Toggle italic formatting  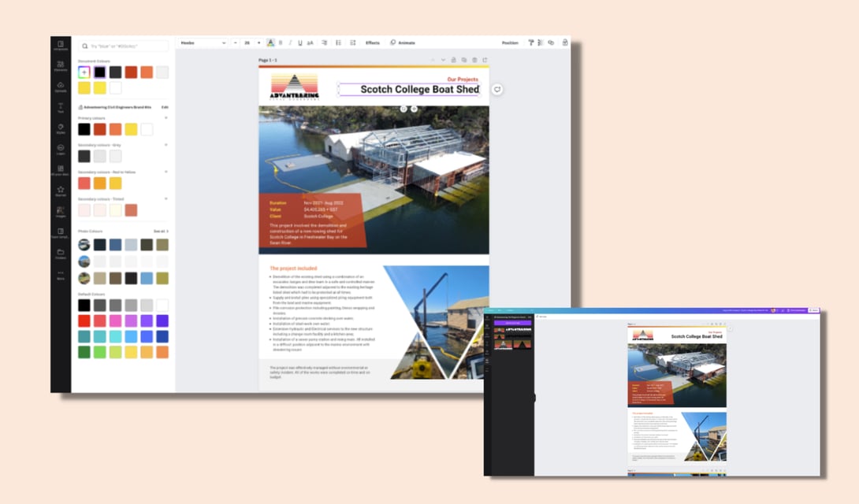[x=290, y=43]
